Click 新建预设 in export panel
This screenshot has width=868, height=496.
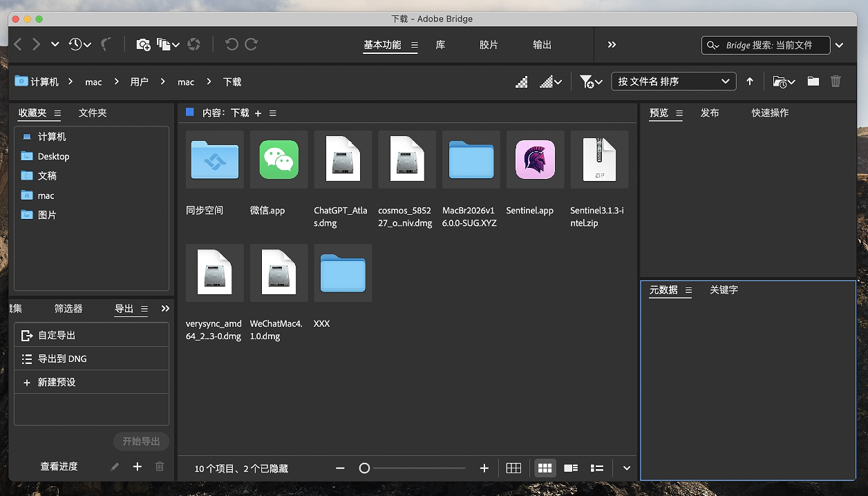57,382
